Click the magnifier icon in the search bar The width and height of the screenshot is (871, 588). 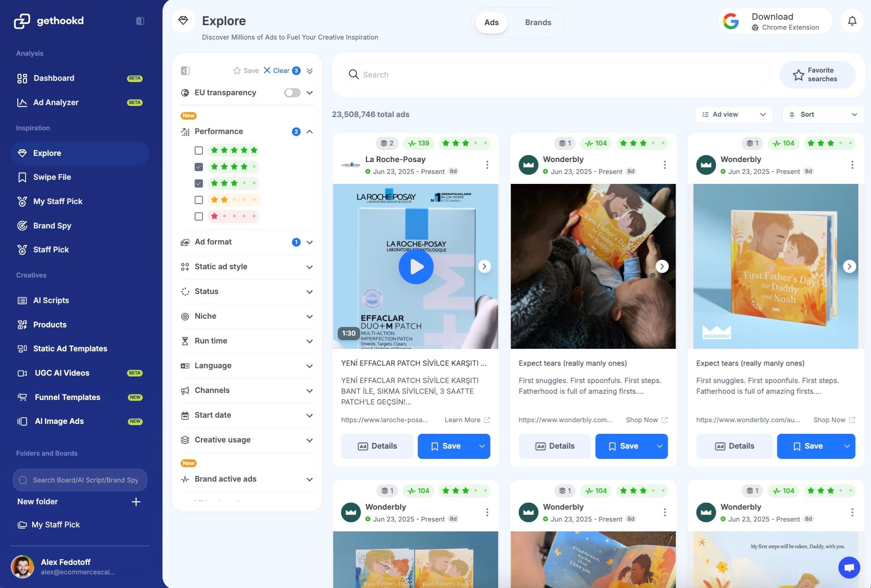pos(353,75)
